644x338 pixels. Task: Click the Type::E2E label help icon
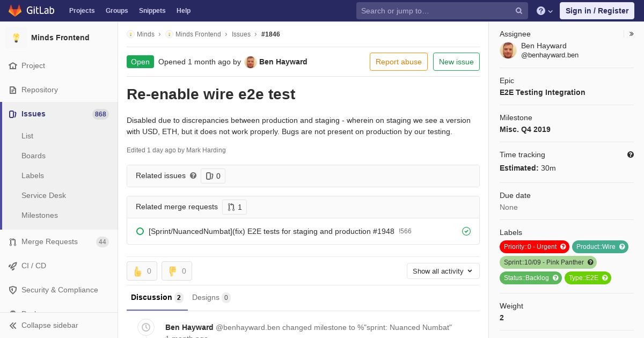tap(605, 278)
